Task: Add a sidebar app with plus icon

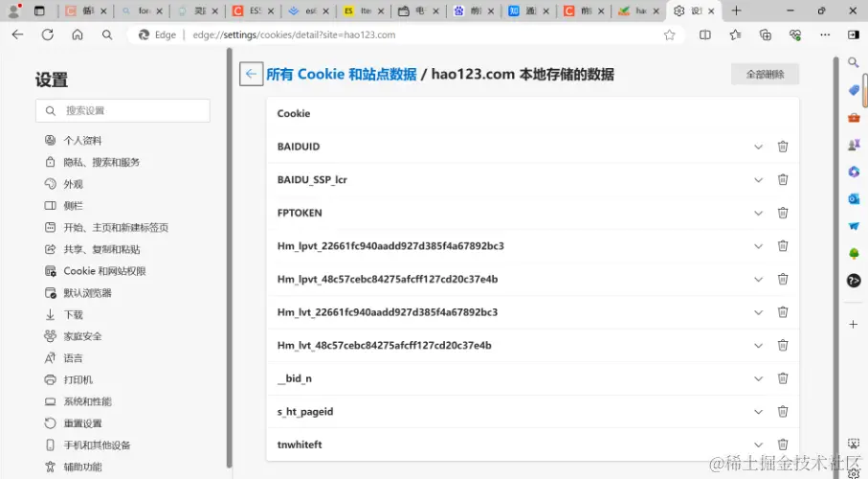Action: click(x=853, y=325)
